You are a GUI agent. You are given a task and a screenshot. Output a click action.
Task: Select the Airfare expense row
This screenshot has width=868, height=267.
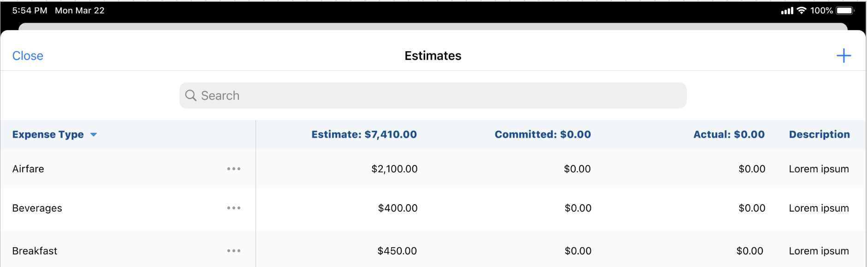tap(28, 169)
